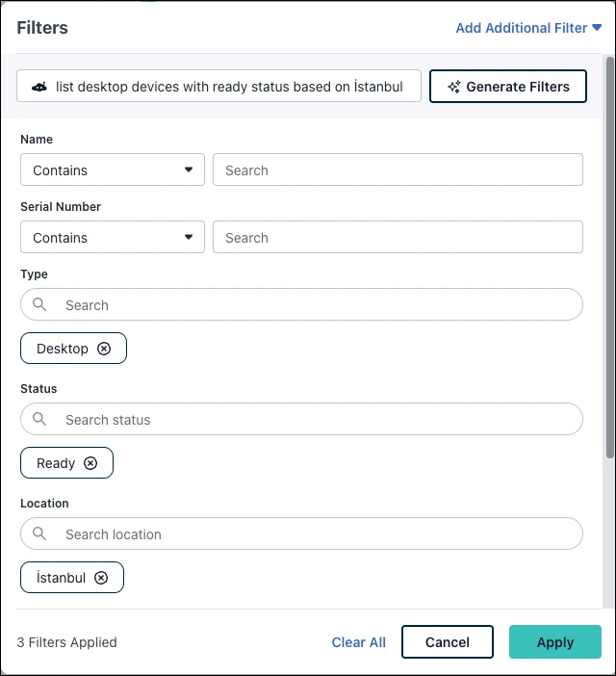
Task: Remove the Ready status filter chip
Action: 90,463
